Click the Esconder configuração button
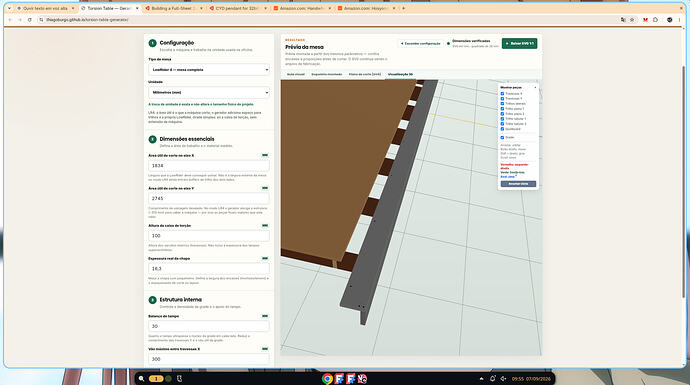 pyautogui.click(x=420, y=44)
